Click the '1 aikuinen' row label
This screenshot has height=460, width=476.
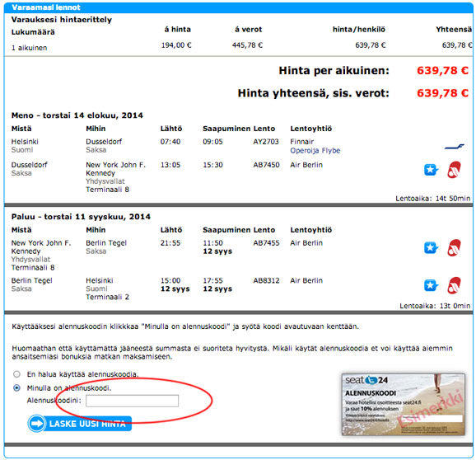point(29,48)
